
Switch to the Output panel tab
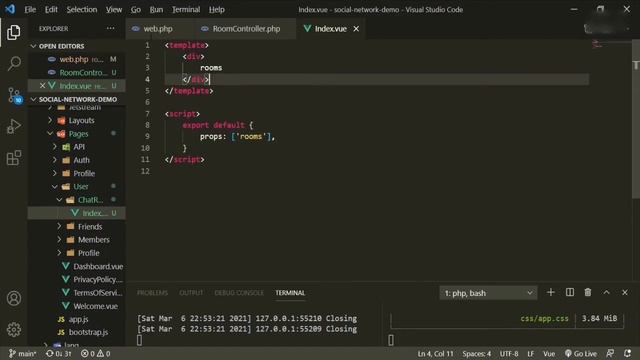tap(191, 293)
